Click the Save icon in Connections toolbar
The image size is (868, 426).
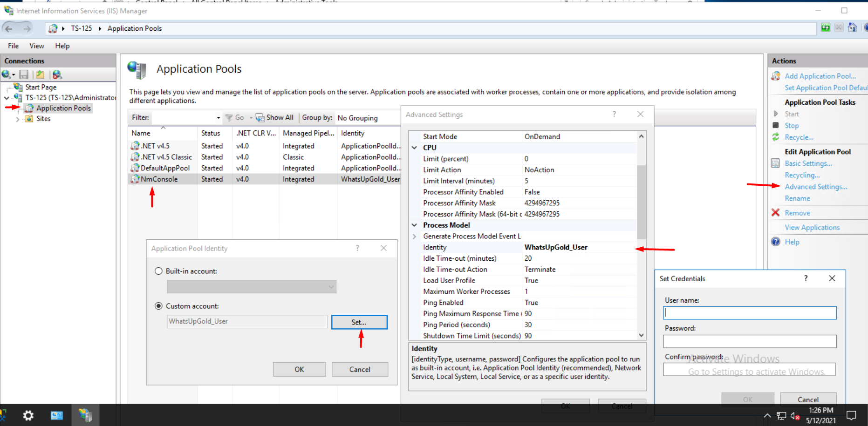[24, 74]
